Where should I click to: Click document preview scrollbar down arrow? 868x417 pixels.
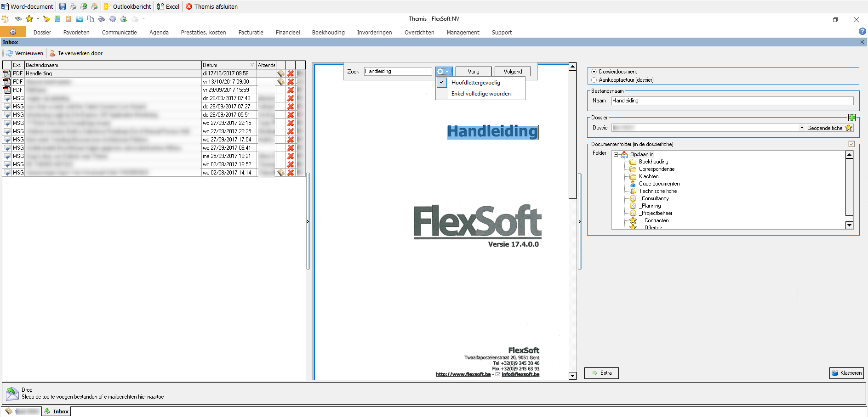pyautogui.click(x=572, y=376)
